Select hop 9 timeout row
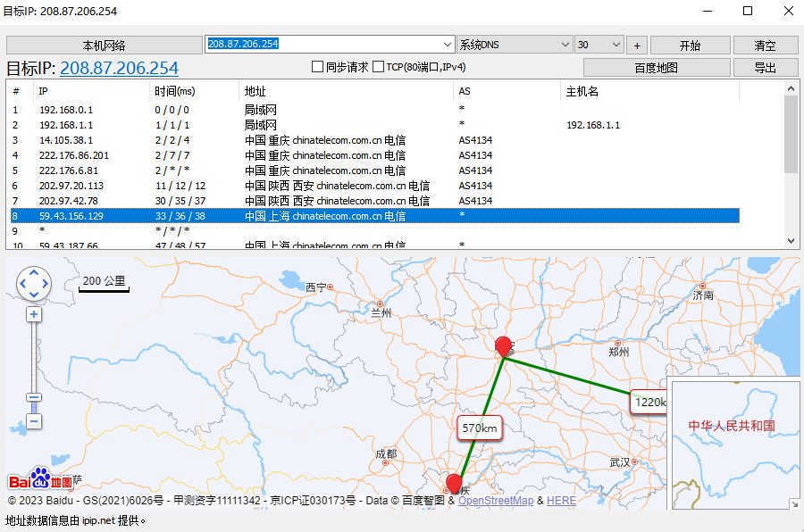 (x=375, y=231)
